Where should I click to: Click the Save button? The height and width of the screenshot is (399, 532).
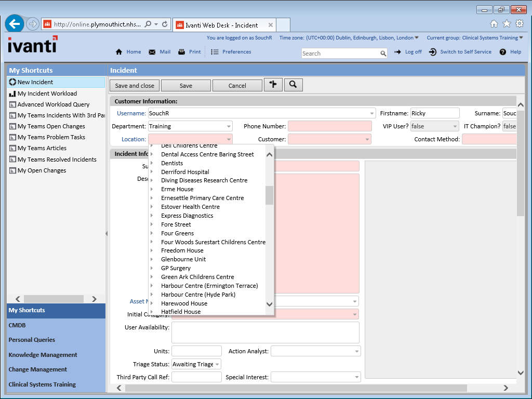pyautogui.click(x=186, y=86)
